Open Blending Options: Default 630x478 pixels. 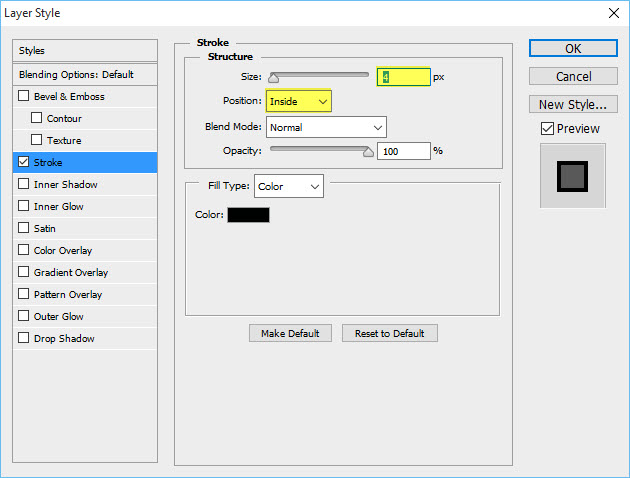tap(86, 75)
